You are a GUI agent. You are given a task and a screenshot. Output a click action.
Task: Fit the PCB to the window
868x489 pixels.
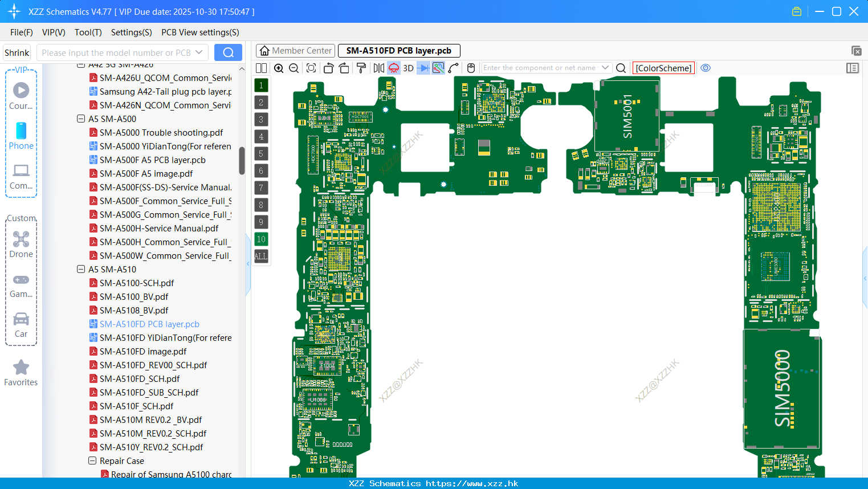coord(311,68)
